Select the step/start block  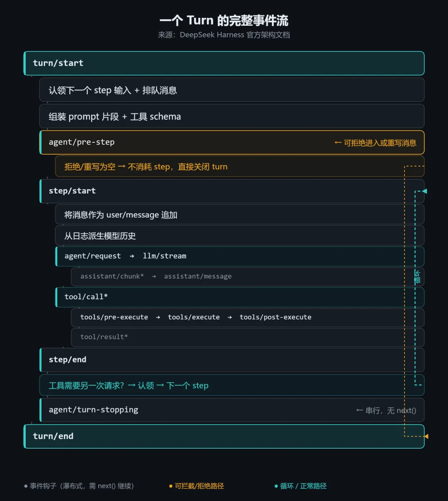232,191
